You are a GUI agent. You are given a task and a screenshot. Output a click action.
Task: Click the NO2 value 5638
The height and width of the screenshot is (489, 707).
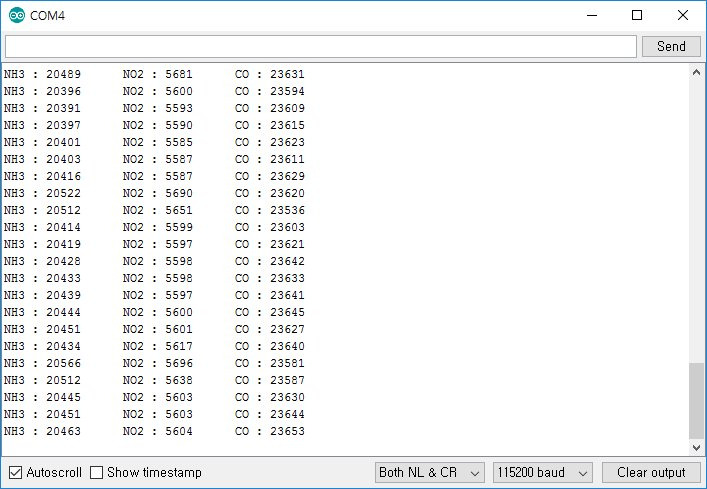(x=179, y=380)
